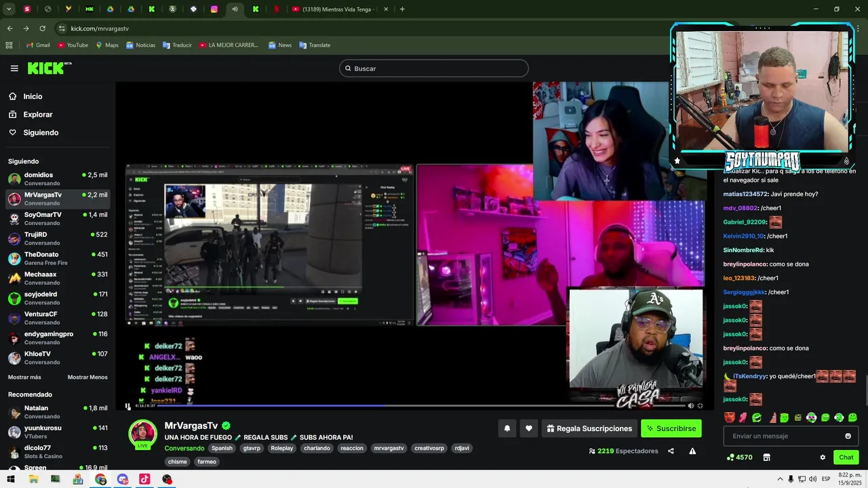Toggle stream fullscreen
Screen dimensions: 868x488
(x=700, y=406)
